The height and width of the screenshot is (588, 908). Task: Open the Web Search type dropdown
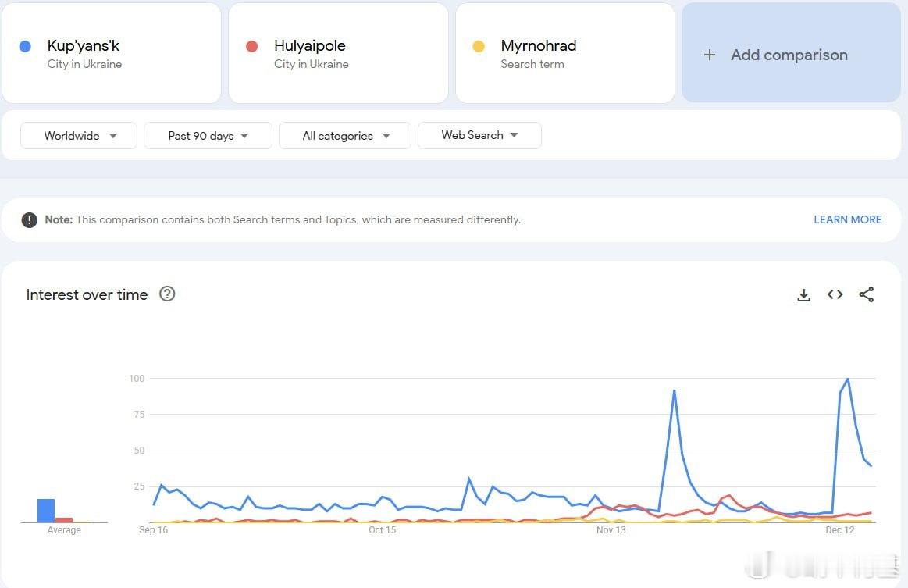(x=479, y=136)
